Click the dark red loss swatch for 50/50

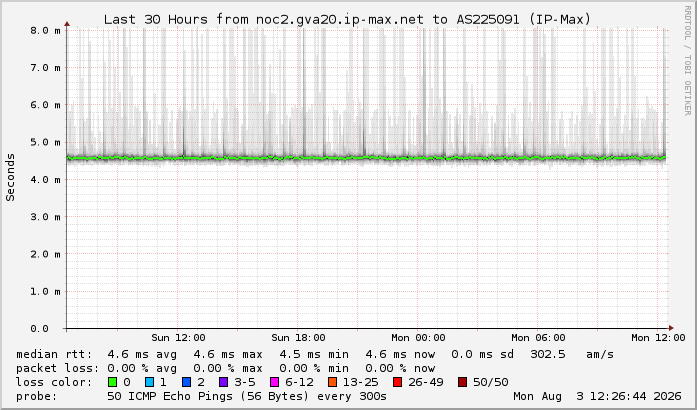coord(462,382)
